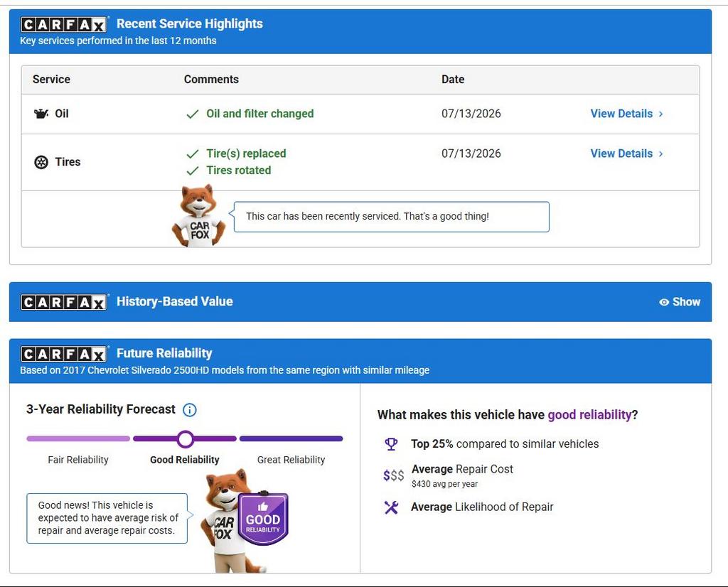Click CARFAX logo in Future Reliability header
728x587 pixels.
click(64, 354)
